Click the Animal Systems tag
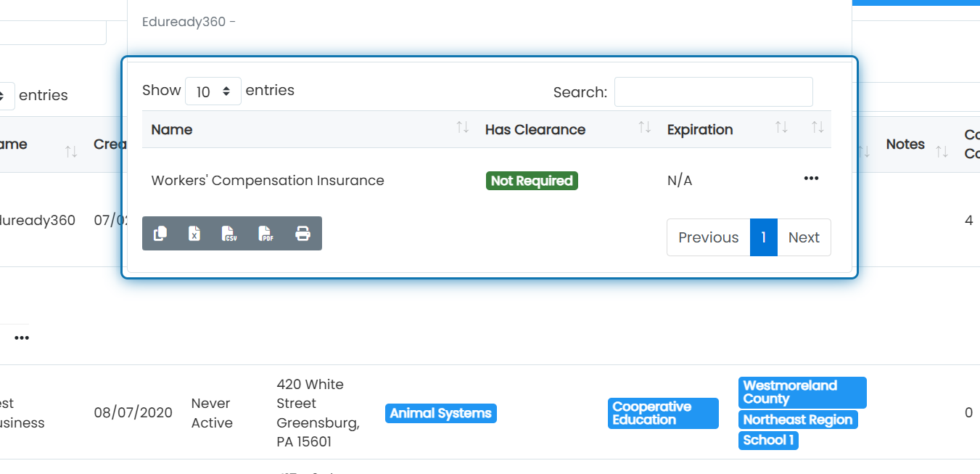 pos(441,413)
